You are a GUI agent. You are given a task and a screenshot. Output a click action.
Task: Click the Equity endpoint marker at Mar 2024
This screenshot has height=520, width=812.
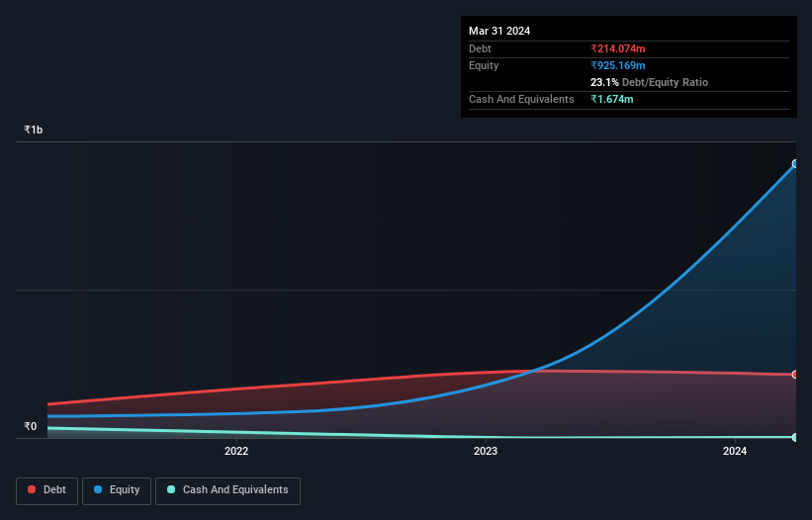[795, 164]
